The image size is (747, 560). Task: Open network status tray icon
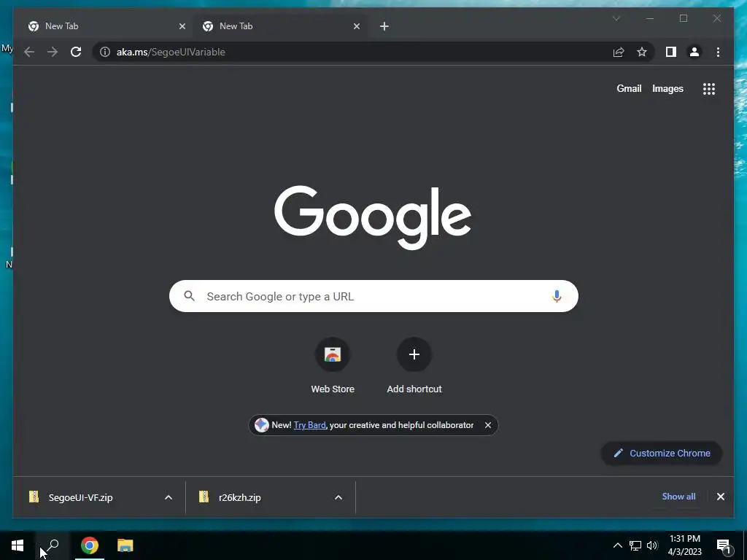(x=635, y=545)
